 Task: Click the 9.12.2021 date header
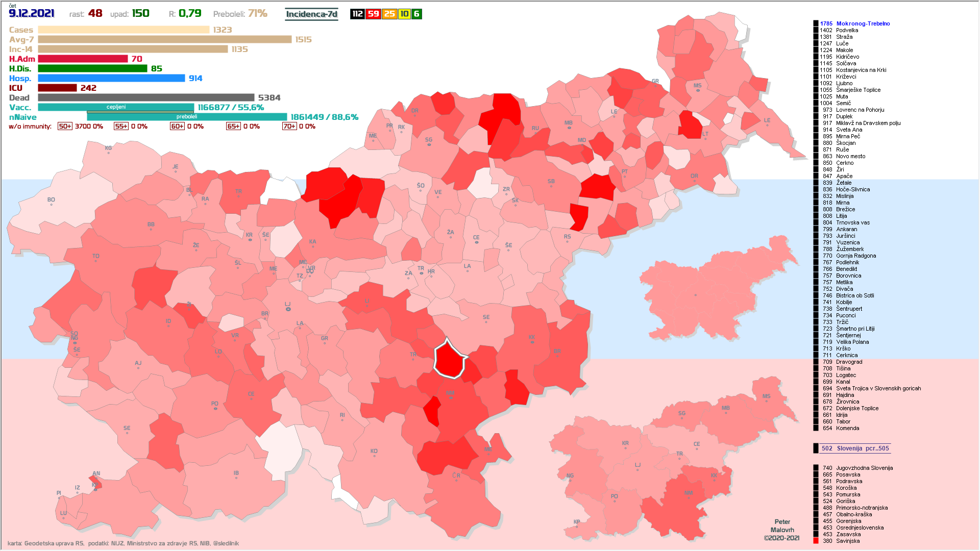coord(32,13)
